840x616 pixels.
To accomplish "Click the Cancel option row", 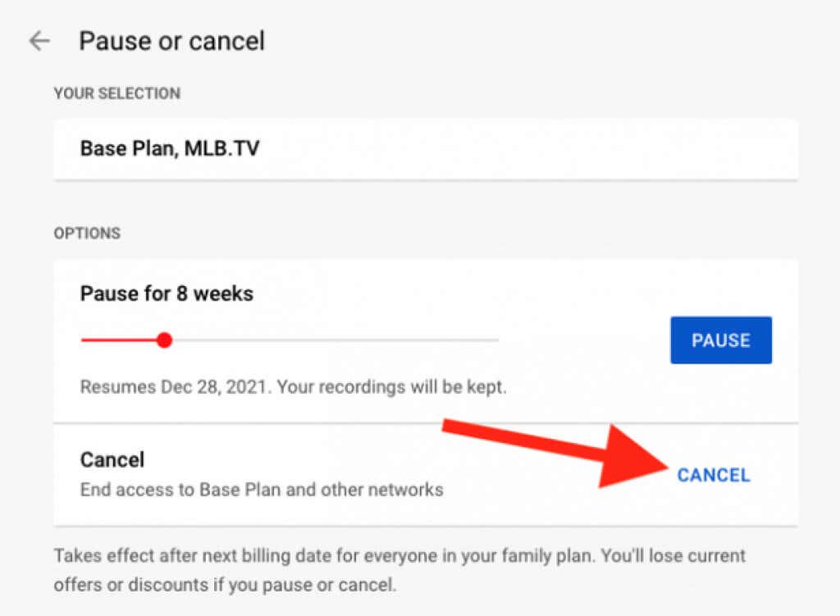I will 111,459.
